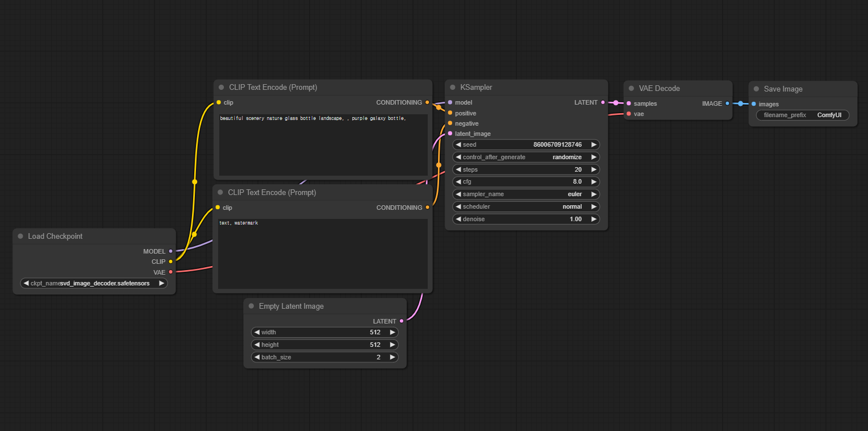Select the Load Checkpoint node title
This screenshot has width=868, height=431.
[x=55, y=236]
